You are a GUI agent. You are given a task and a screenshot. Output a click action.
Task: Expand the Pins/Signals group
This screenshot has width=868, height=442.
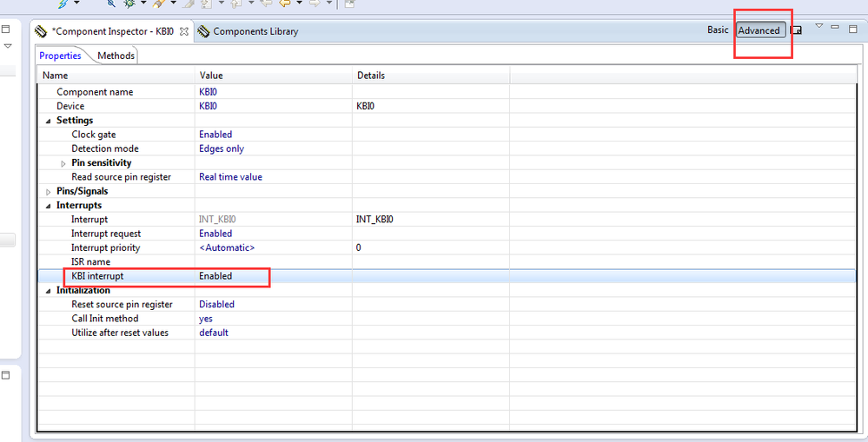pyautogui.click(x=49, y=191)
